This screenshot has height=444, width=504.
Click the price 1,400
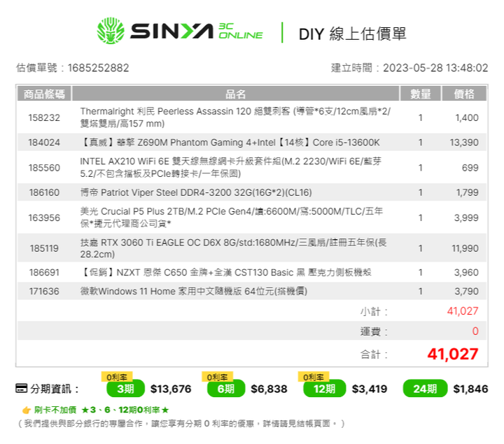(x=467, y=117)
